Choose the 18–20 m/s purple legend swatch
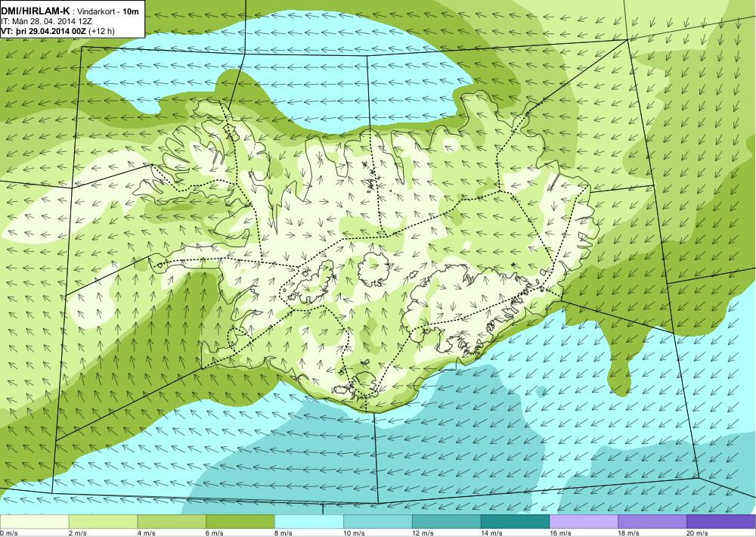The image size is (756, 537). 653,522
